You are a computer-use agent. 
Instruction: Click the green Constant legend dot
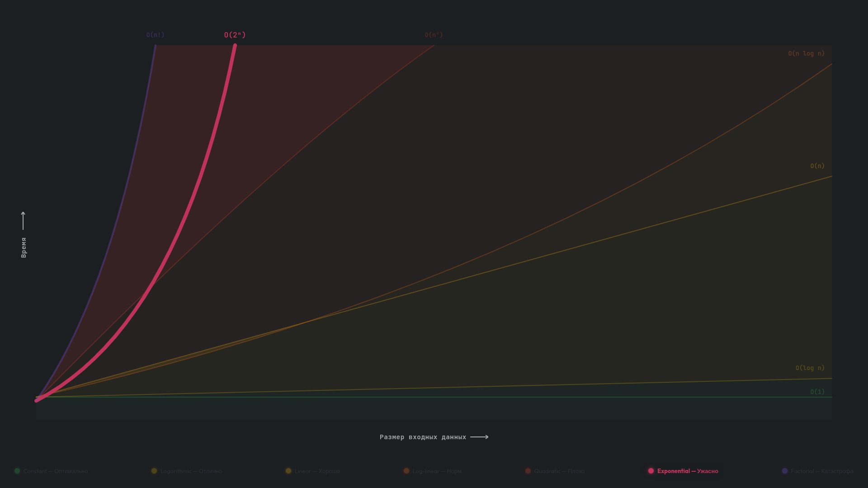coord(17,471)
